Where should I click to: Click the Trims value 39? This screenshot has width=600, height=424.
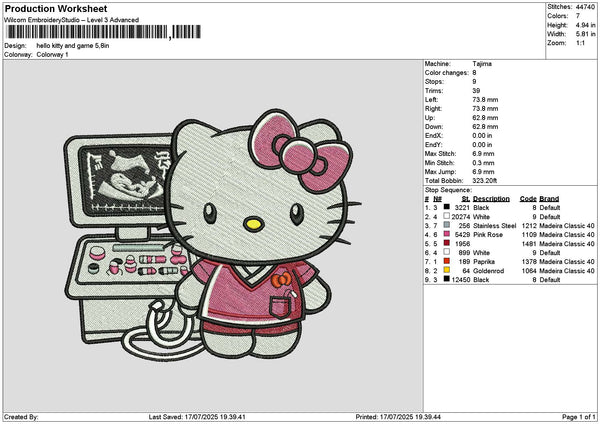[476, 91]
